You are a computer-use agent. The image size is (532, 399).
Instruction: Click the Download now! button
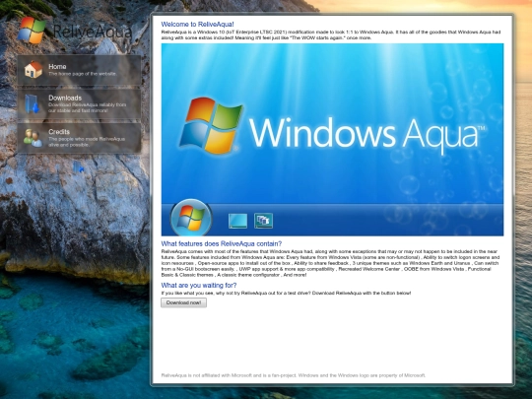coord(183,302)
